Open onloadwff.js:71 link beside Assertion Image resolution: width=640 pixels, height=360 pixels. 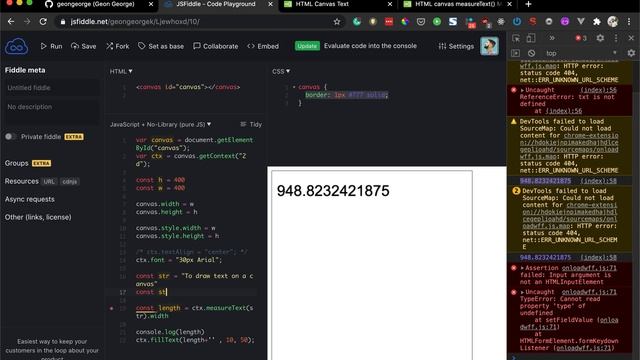(x=589, y=268)
